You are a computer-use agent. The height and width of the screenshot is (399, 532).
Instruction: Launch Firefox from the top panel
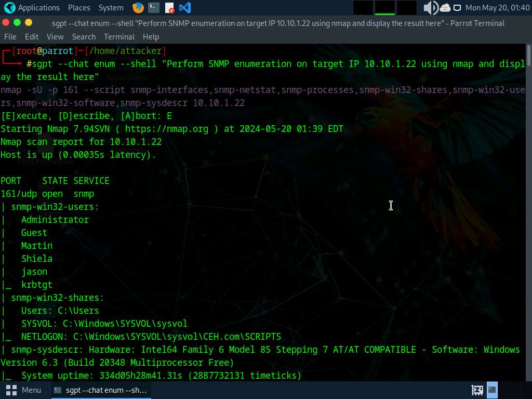138,8
